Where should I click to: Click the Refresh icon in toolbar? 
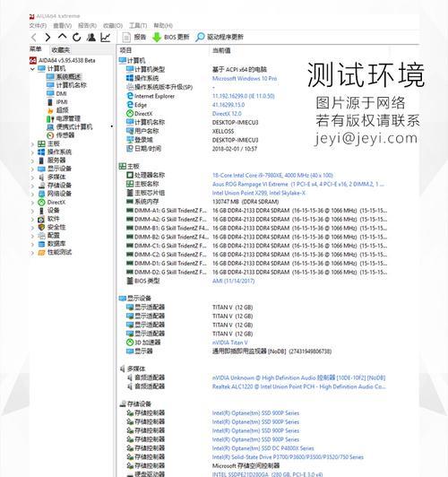(76, 38)
